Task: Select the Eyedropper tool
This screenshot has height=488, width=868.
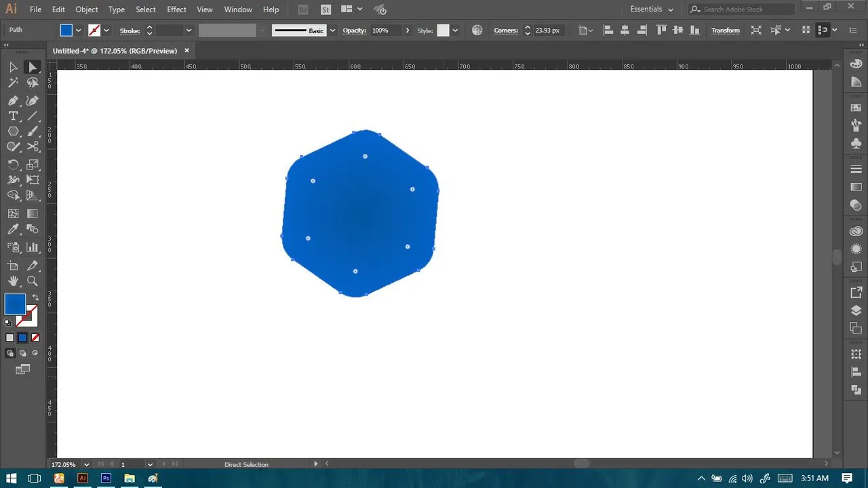Action: (13, 230)
